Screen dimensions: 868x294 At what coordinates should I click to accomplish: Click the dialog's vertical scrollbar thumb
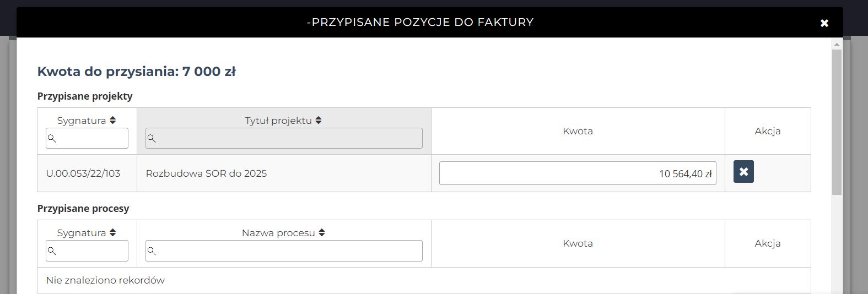(837, 121)
